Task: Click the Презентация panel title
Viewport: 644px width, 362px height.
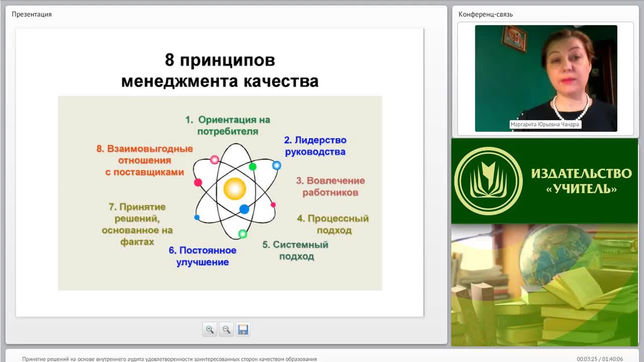Action: [32, 14]
